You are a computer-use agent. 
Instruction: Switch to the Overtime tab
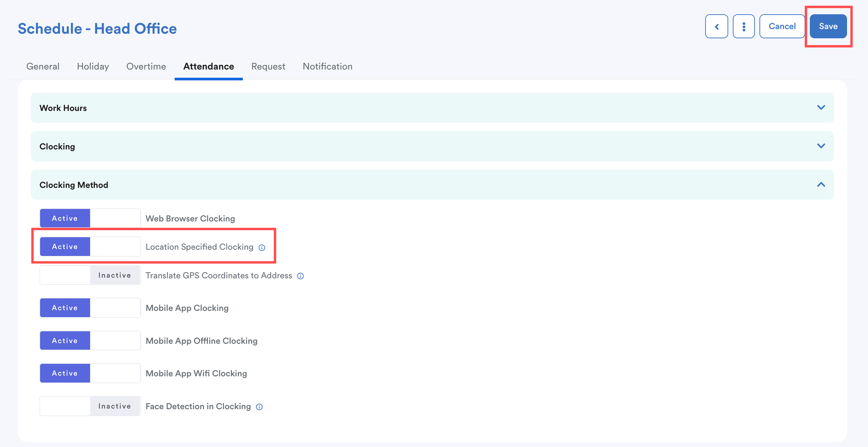(x=146, y=66)
